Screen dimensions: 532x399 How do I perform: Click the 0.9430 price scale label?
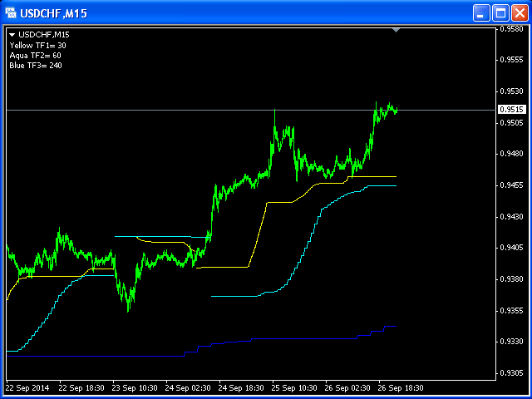[x=512, y=216]
